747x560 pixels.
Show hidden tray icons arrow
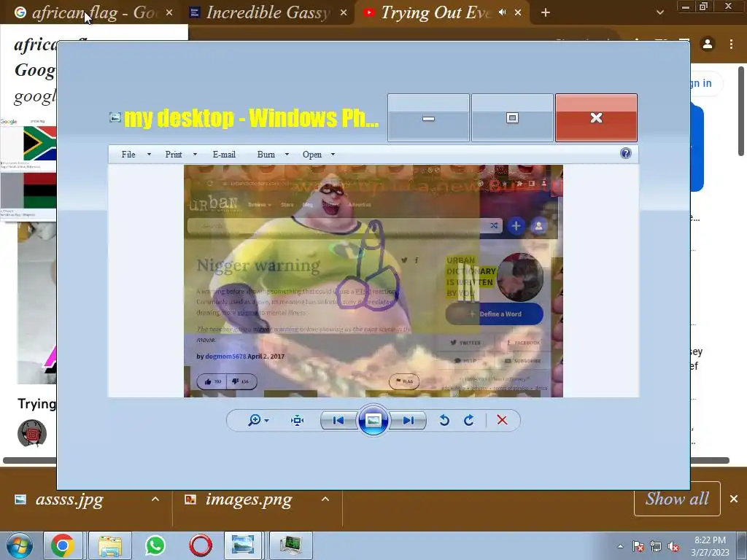pos(620,546)
